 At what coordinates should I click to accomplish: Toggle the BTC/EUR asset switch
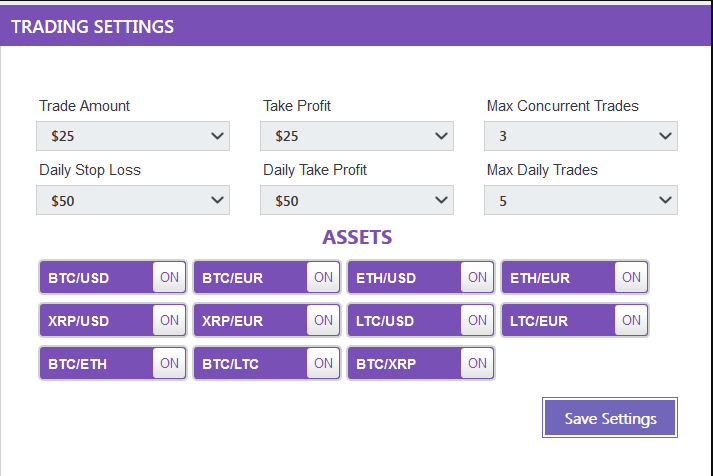point(323,278)
